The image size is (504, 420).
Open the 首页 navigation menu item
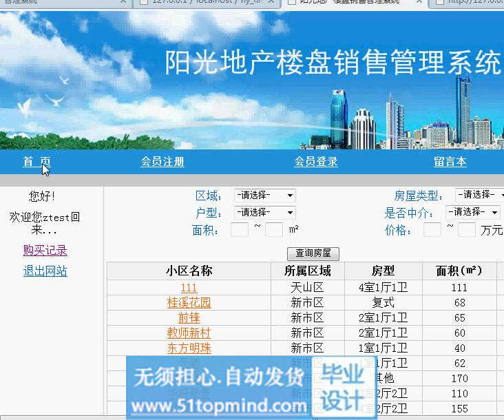pyautogui.click(x=36, y=161)
